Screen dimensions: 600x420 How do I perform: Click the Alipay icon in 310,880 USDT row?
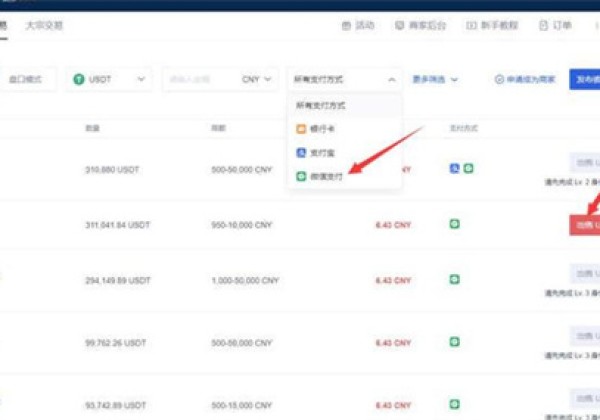tap(455, 168)
